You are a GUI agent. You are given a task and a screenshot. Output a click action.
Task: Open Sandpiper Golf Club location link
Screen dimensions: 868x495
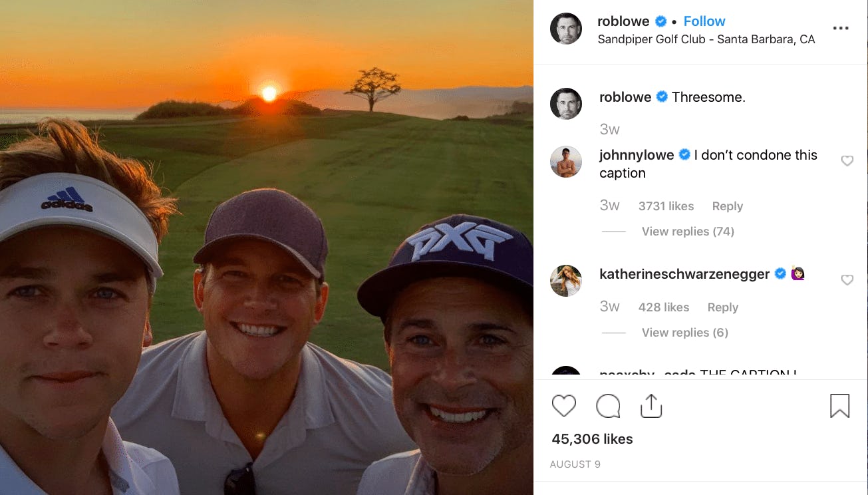[x=706, y=39]
